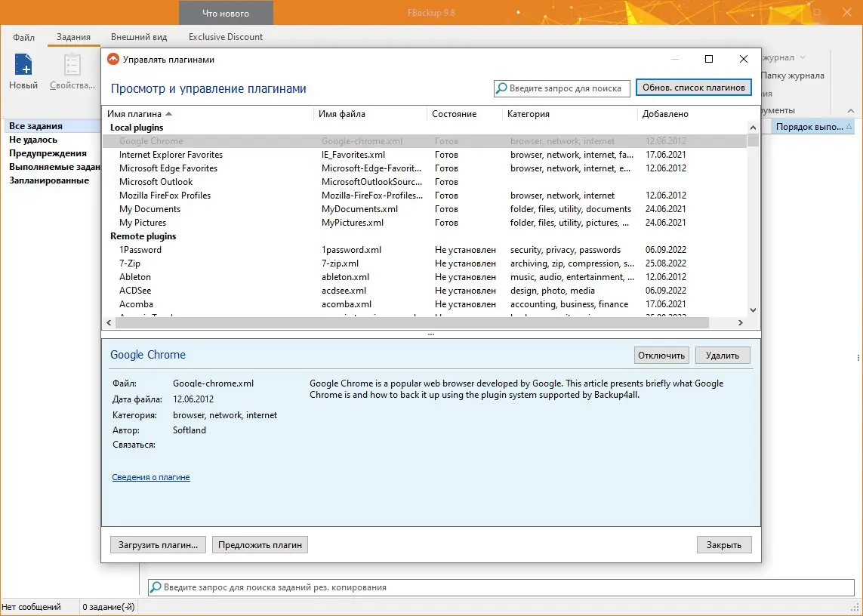
Task: Open the job Properties icon
Action: click(72, 64)
